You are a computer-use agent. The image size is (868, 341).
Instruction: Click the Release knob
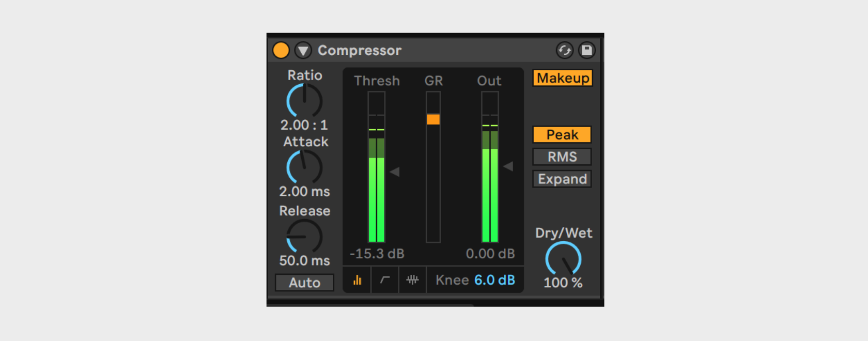(x=305, y=236)
